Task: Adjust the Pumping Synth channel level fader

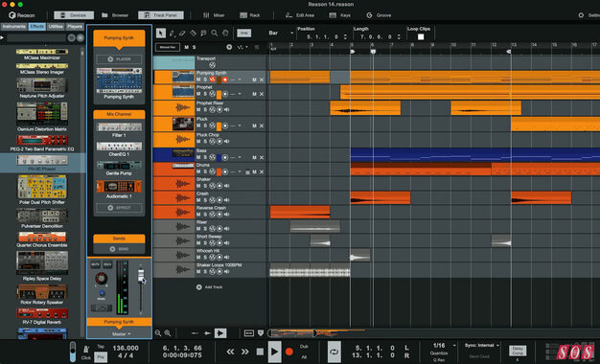Action: click(141, 275)
